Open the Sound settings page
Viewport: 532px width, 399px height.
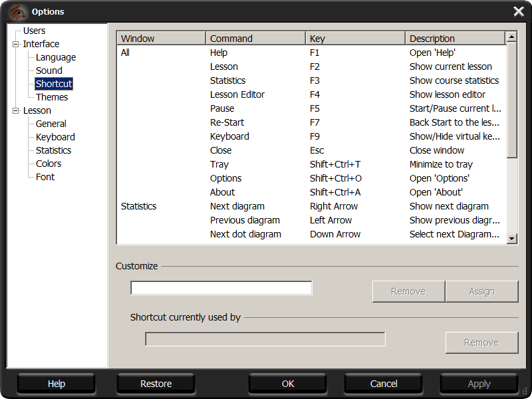click(49, 70)
